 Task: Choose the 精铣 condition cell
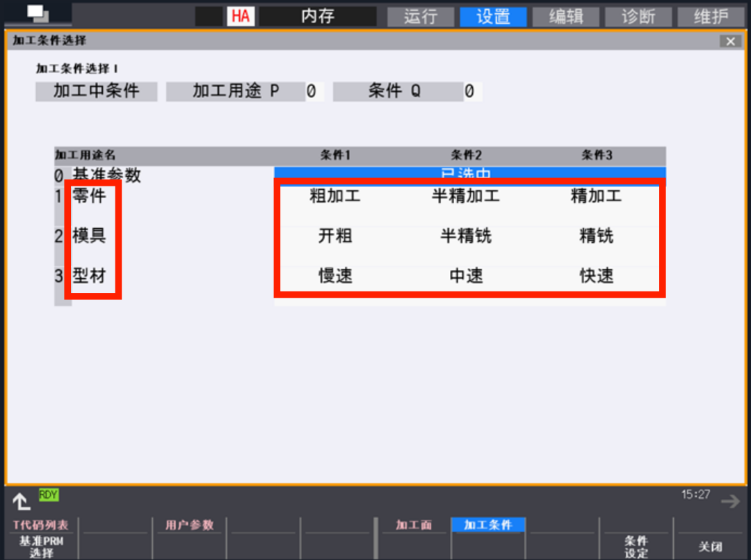tap(597, 236)
